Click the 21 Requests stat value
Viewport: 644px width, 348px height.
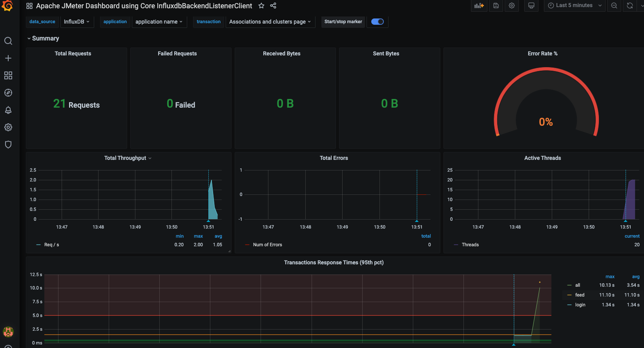[x=77, y=104]
